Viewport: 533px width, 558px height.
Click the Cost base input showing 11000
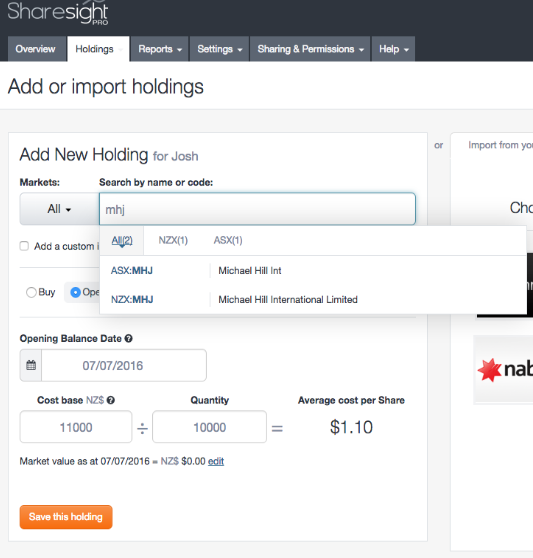(76, 427)
